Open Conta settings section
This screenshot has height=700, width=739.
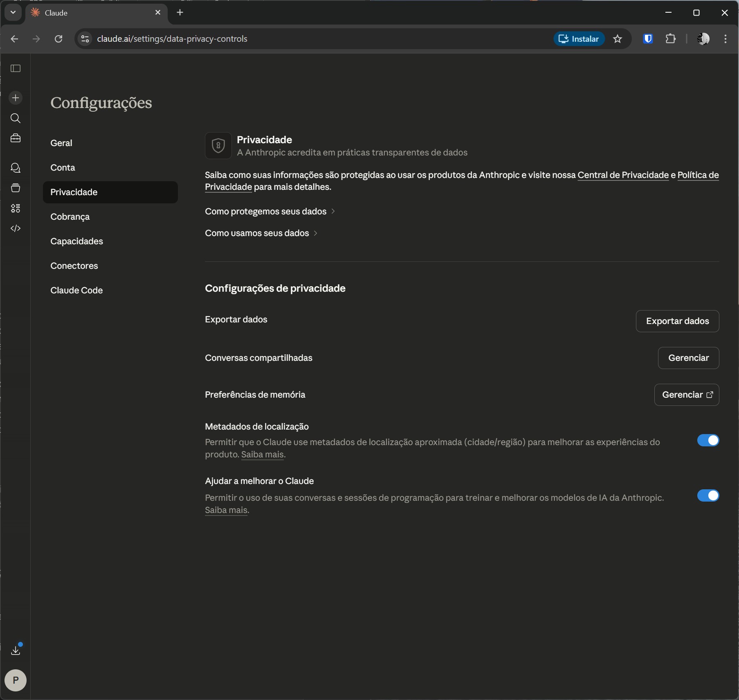(110, 168)
